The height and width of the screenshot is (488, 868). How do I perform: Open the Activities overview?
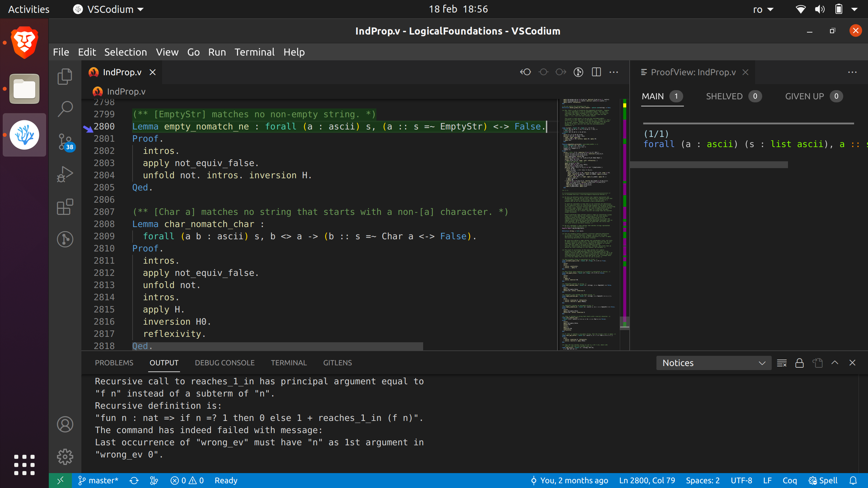28,9
